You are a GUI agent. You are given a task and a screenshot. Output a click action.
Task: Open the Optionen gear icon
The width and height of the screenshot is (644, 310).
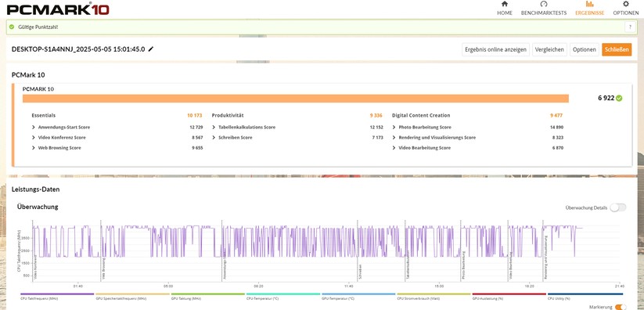[625, 4]
